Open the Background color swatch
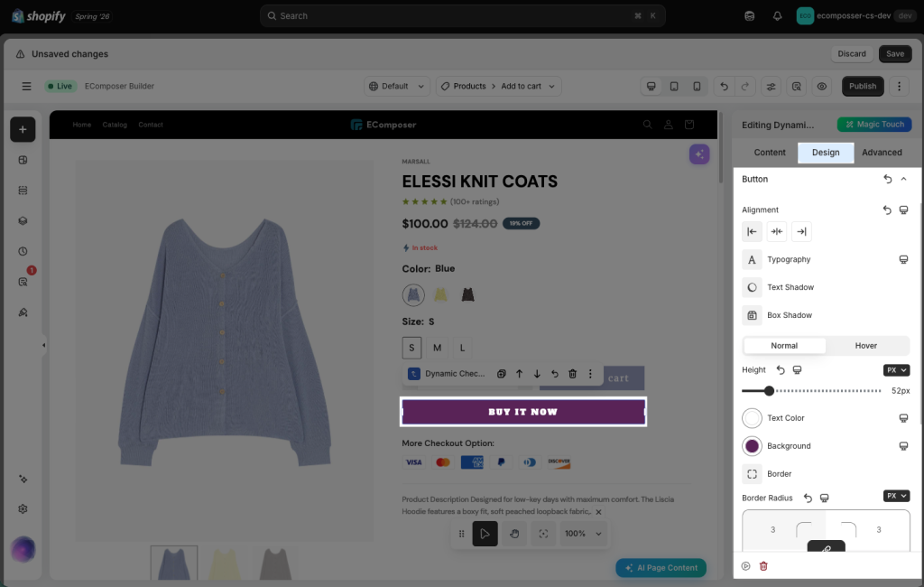 click(x=752, y=446)
